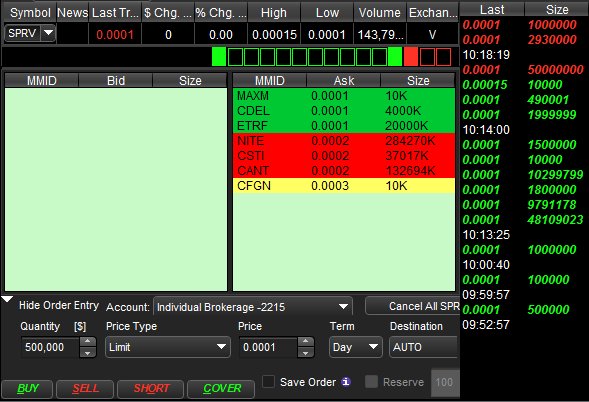The height and width of the screenshot is (402, 589).
Task: Open the Destination AUTO dropdown
Action: tap(424, 347)
